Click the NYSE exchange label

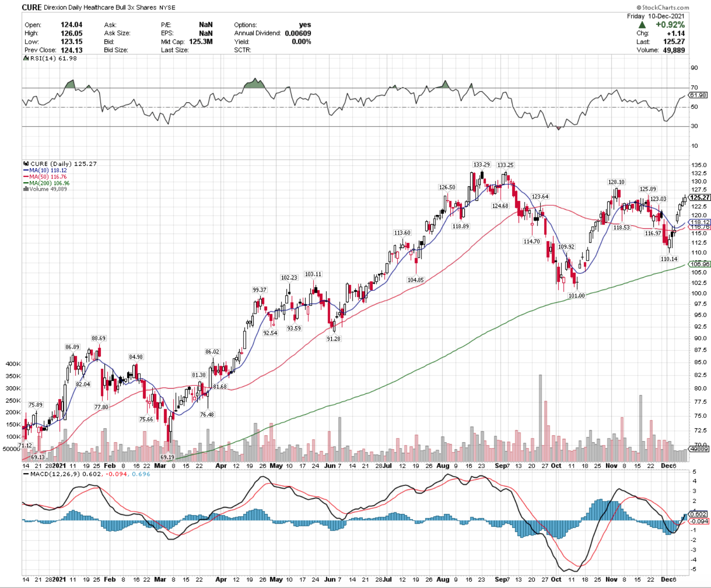pos(167,8)
